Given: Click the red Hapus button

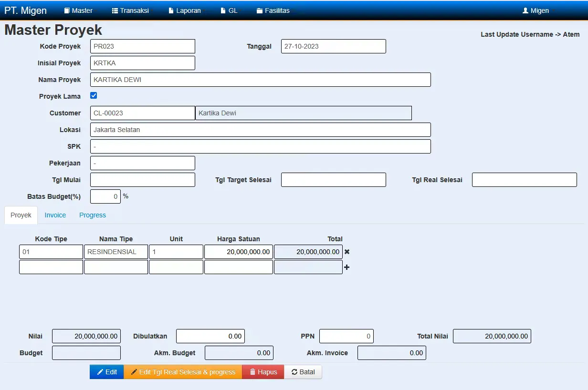Looking at the screenshot, I should pyautogui.click(x=263, y=372).
